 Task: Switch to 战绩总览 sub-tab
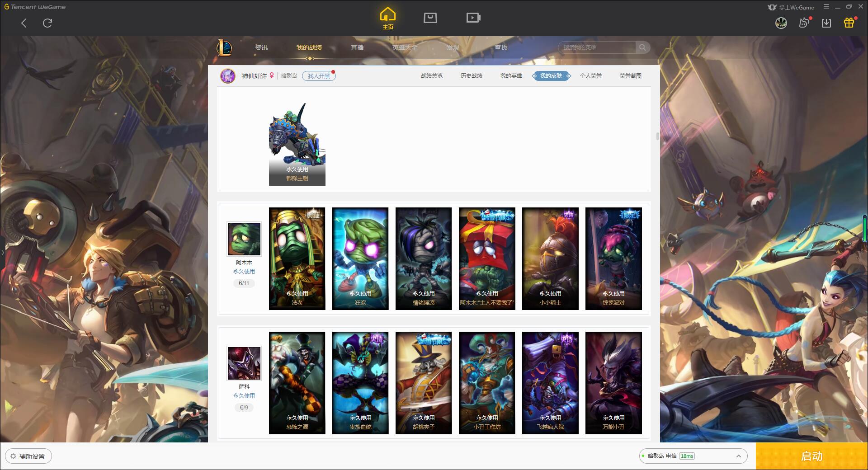(x=432, y=76)
